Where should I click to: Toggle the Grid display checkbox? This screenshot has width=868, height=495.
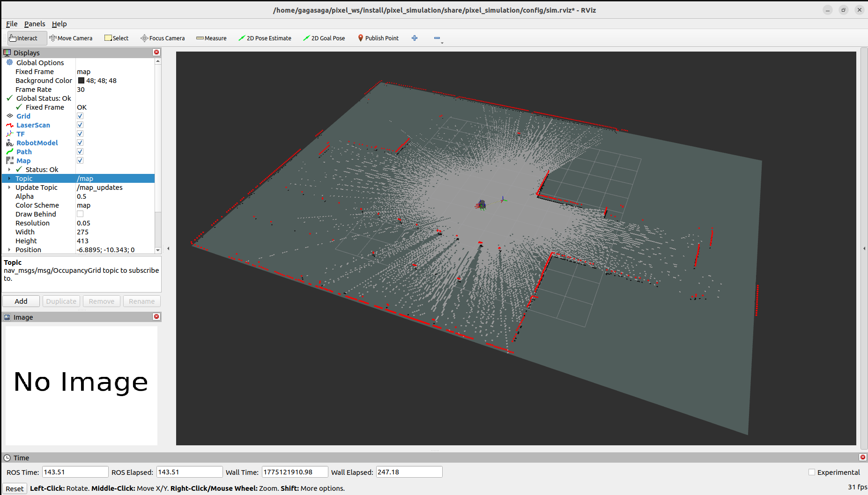(x=80, y=116)
